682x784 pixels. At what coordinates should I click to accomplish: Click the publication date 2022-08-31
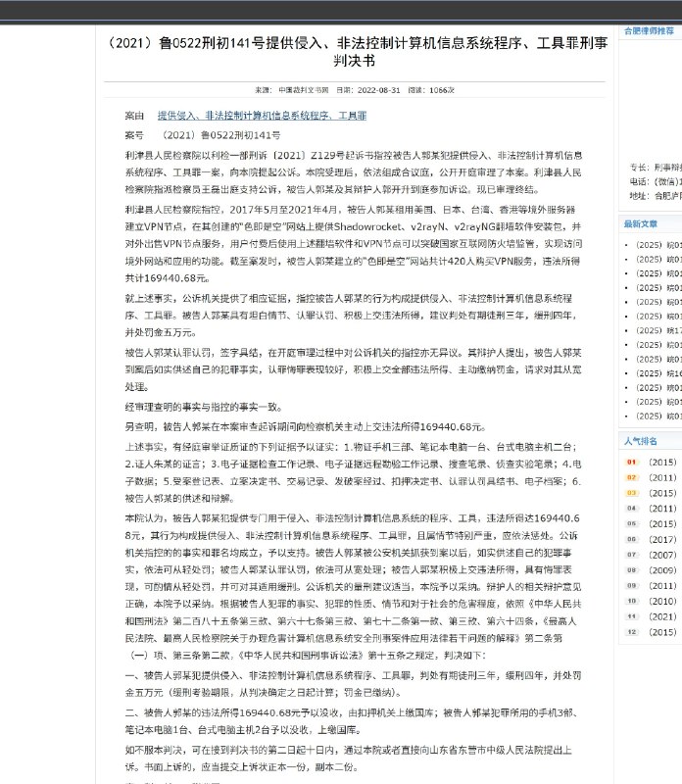pos(378,90)
